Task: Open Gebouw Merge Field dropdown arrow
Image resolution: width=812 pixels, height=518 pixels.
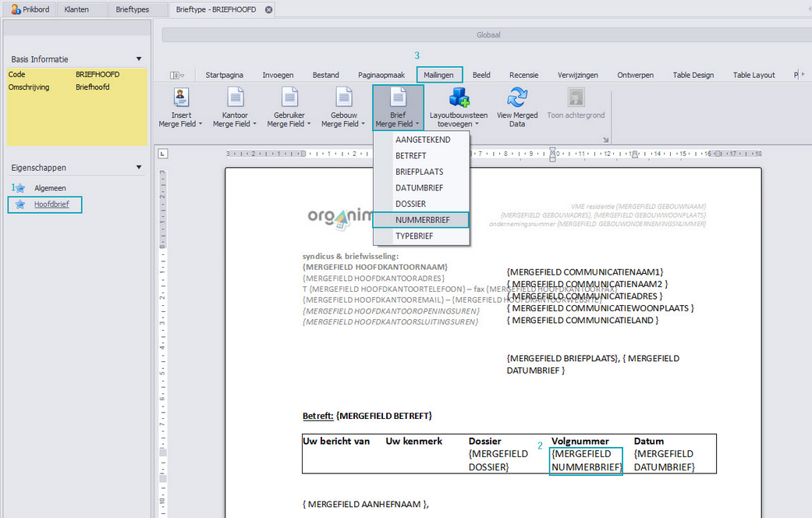Action: 363,124
